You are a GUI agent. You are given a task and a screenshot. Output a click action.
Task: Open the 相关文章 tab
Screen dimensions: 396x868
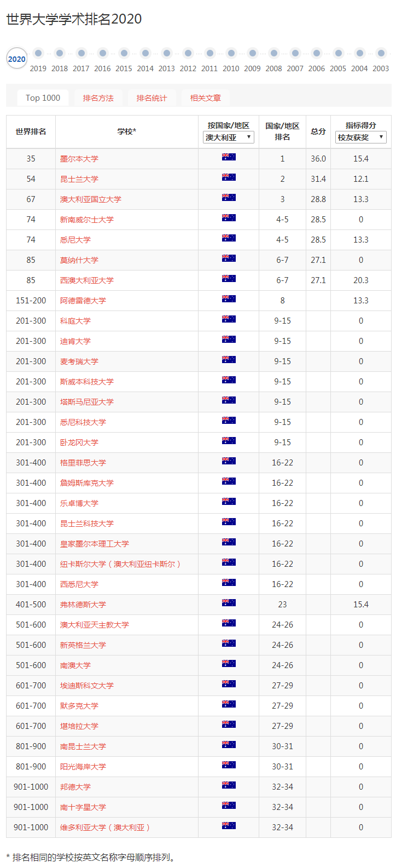206,98
